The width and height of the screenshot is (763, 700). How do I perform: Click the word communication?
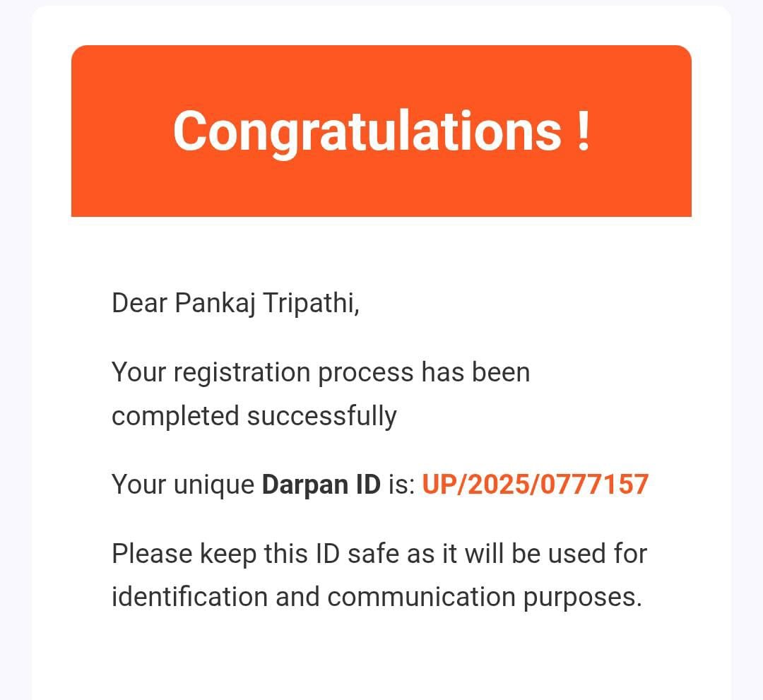[x=420, y=597]
